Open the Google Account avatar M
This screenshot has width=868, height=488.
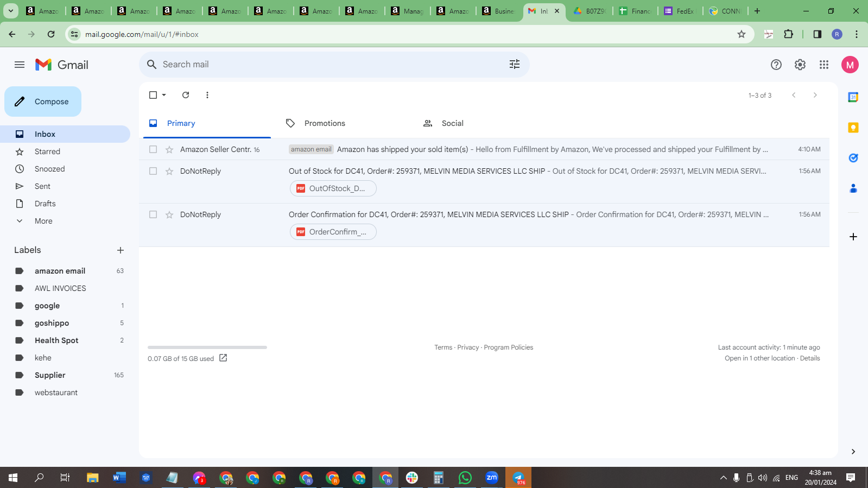coord(850,65)
